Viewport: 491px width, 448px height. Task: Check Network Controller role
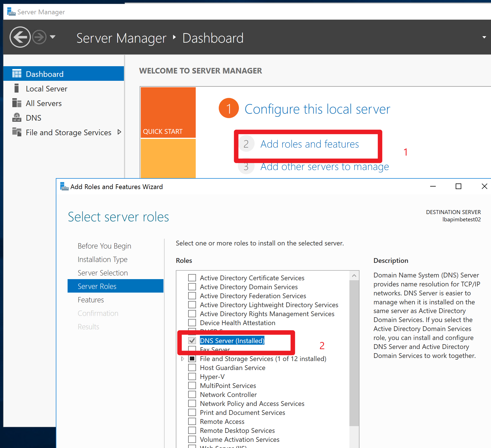coord(192,394)
